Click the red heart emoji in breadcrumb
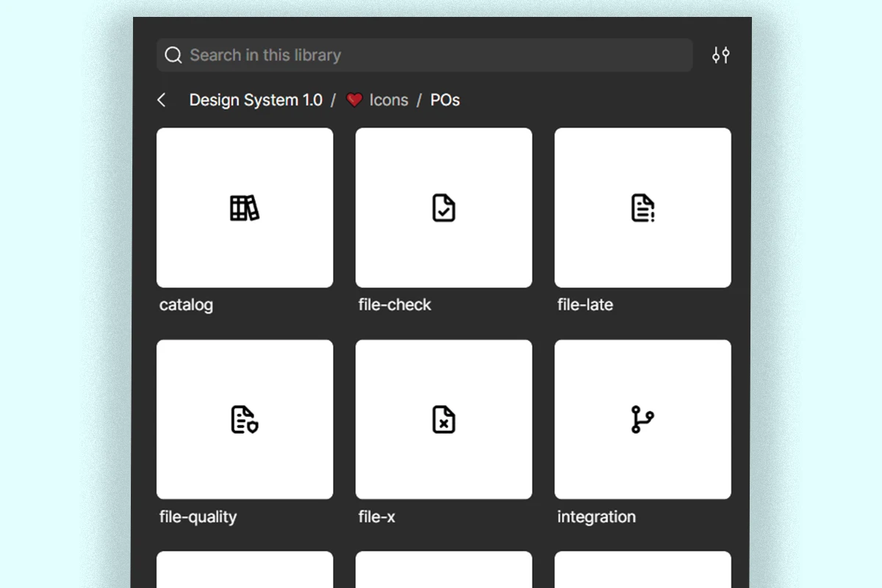 coord(354,100)
